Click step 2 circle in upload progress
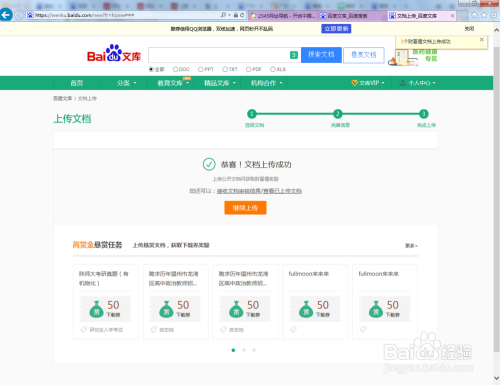The height and width of the screenshot is (385, 500). 338,114
